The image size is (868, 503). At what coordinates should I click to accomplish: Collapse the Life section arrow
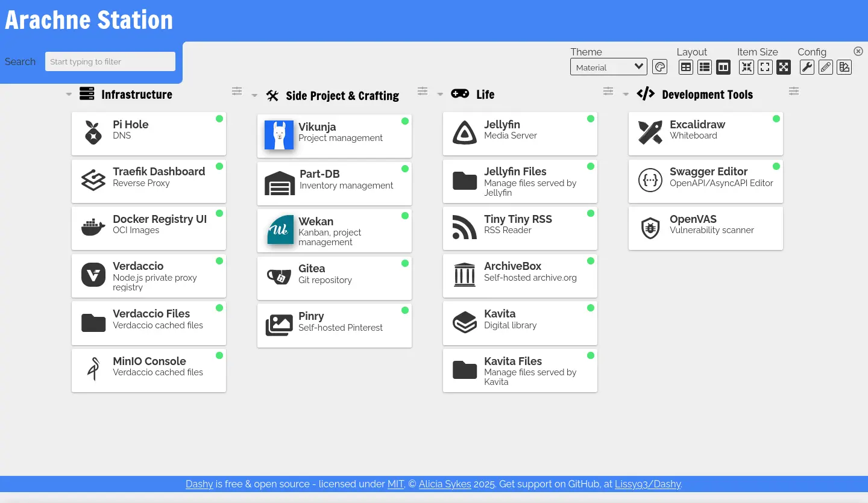pos(440,95)
